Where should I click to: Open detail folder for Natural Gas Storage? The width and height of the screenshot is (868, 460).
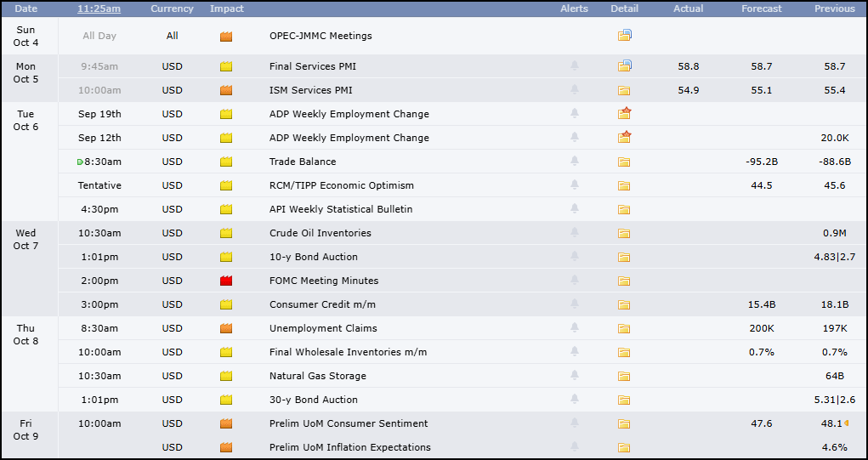point(624,376)
